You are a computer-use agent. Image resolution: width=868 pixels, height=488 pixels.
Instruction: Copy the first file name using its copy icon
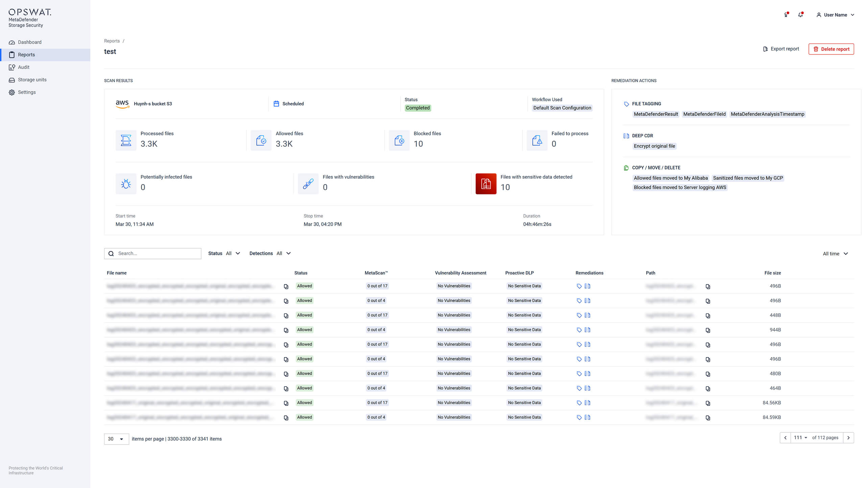tap(286, 286)
